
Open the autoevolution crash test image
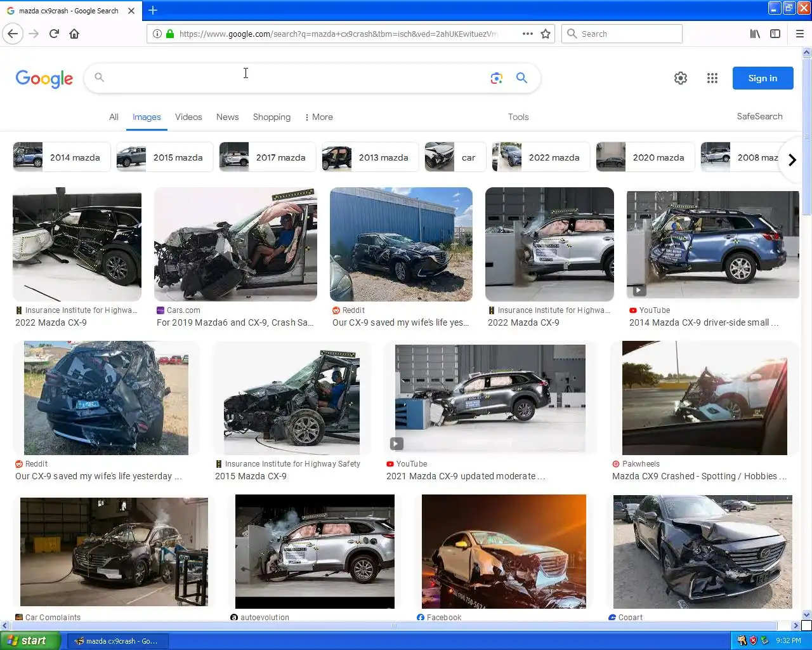pyautogui.click(x=315, y=552)
